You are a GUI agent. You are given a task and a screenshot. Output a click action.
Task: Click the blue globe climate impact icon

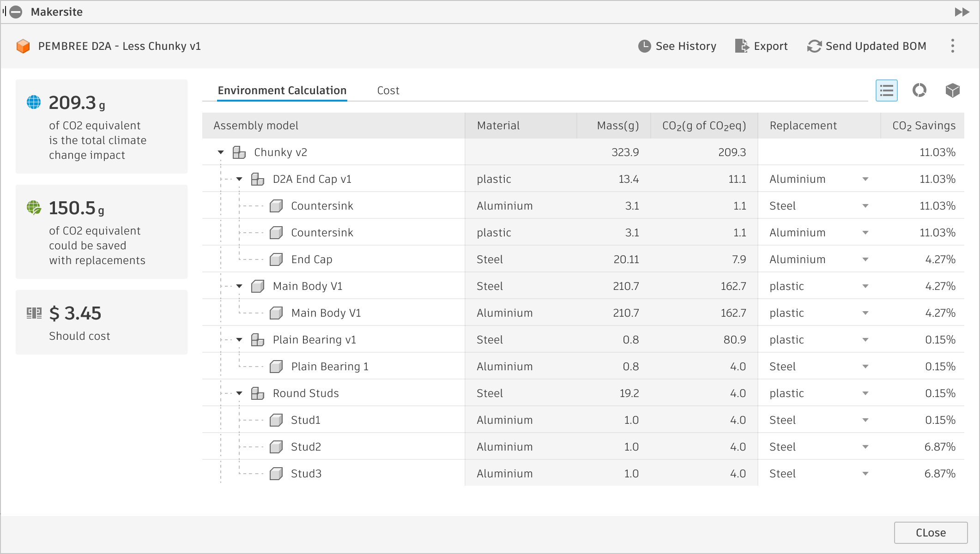pos(34,102)
